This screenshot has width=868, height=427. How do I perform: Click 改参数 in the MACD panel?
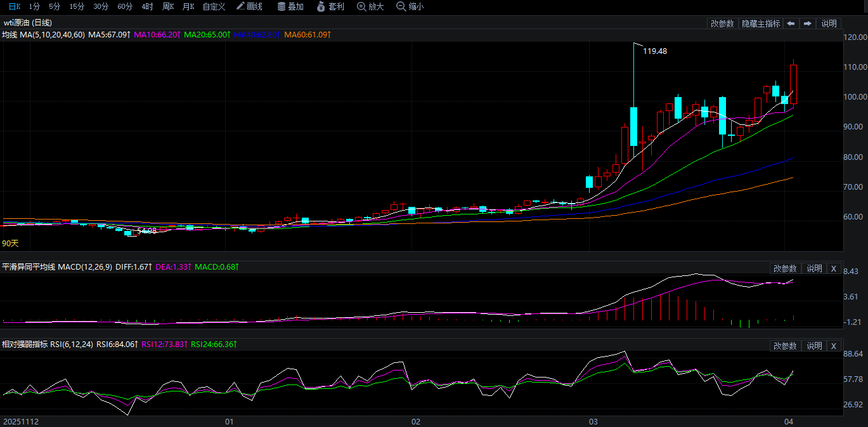(x=785, y=268)
